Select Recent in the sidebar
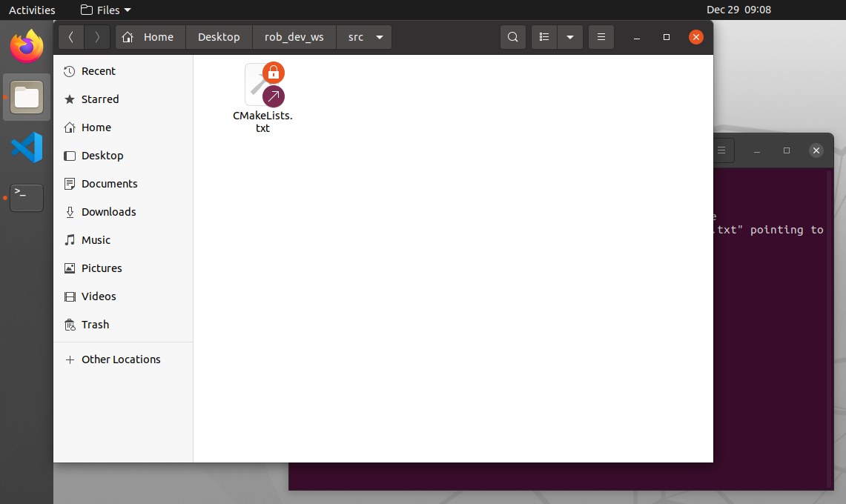 tap(123, 71)
